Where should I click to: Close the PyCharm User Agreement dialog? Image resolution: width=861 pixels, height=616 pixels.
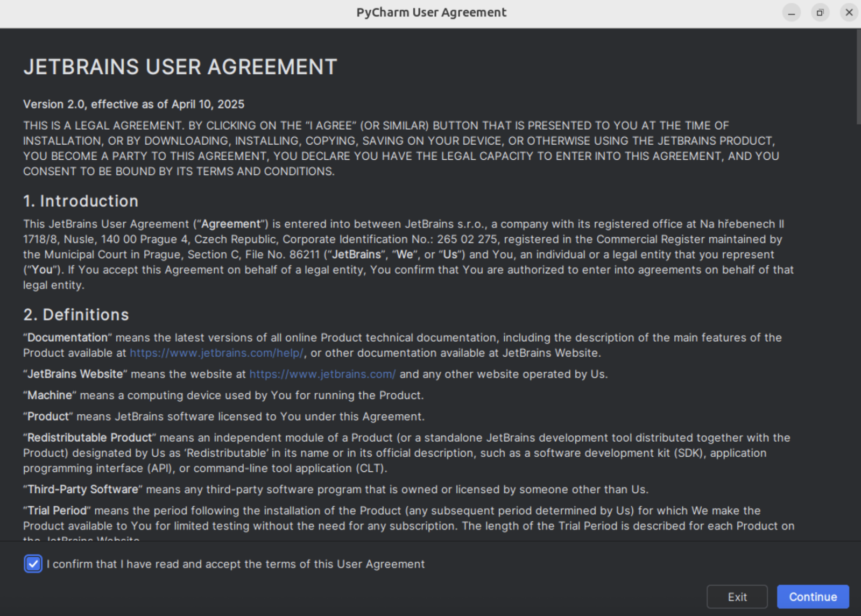(849, 12)
